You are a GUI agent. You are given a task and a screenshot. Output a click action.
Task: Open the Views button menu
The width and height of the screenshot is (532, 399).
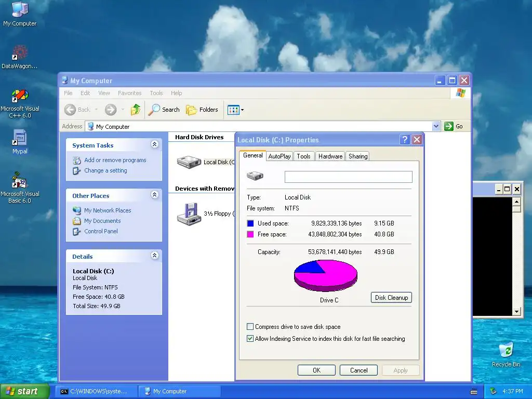coord(235,110)
